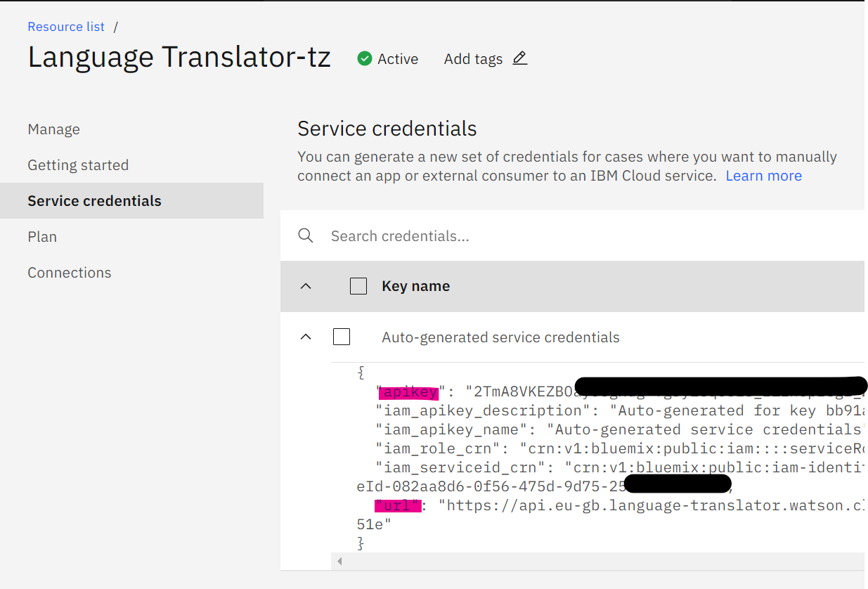Image resolution: width=868 pixels, height=589 pixels.
Task: Check the Auto-generated service credentials checkbox
Action: [x=342, y=337]
